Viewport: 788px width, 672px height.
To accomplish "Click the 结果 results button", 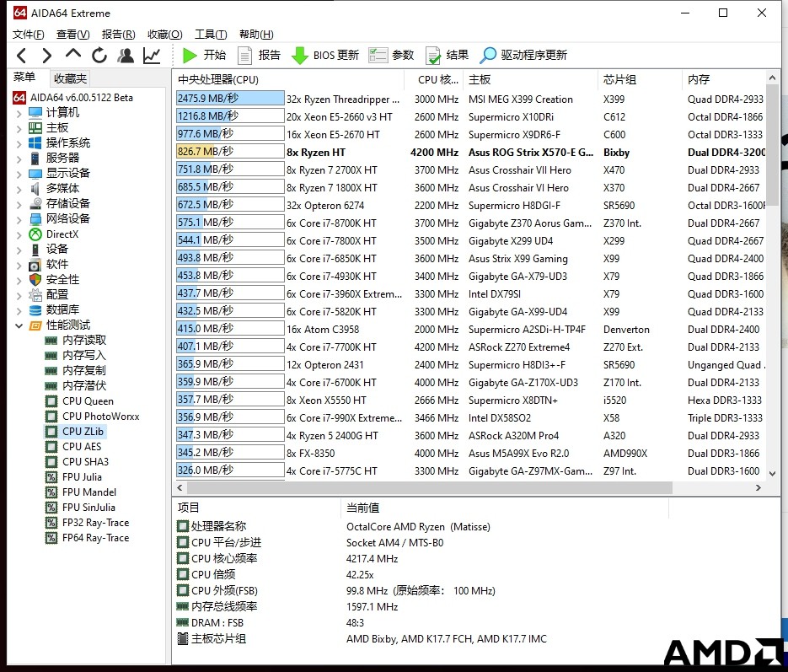I will click(x=447, y=56).
